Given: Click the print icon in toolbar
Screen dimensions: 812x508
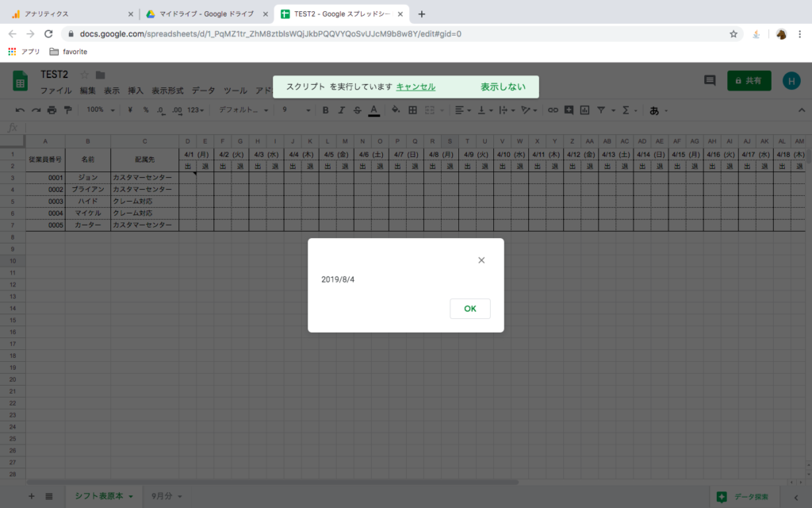Looking at the screenshot, I should (52, 110).
